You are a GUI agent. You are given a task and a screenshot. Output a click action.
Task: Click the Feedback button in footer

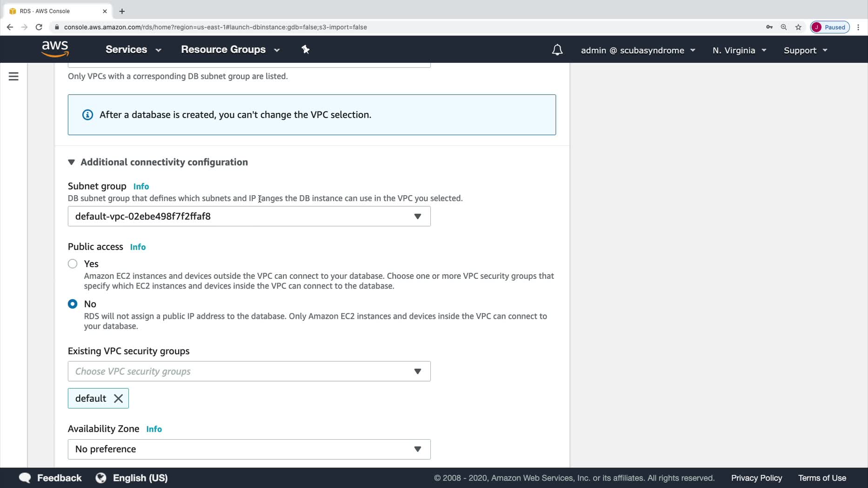click(50, 478)
